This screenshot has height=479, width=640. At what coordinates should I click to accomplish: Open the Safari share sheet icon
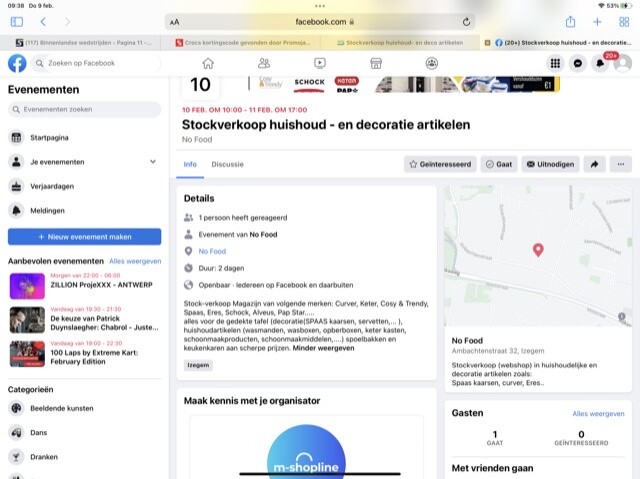coord(570,22)
